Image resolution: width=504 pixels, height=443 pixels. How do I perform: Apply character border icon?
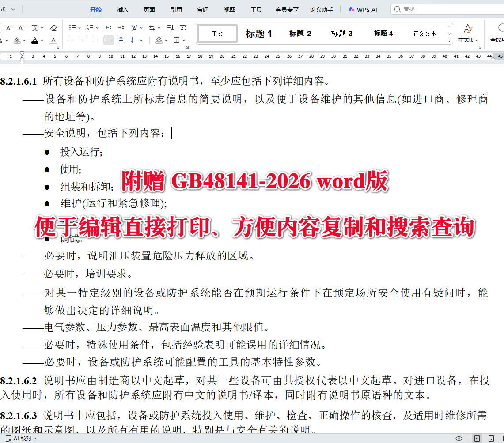tap(53, 40)
